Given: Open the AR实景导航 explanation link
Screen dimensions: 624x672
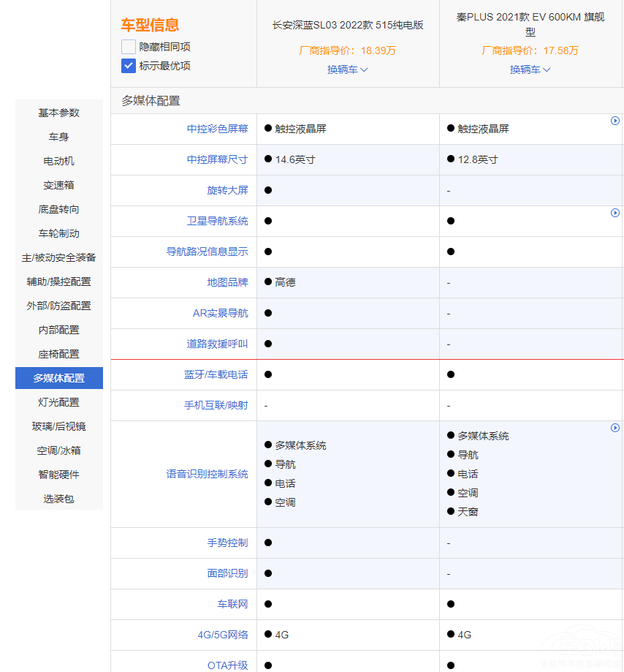Looking at the screenshot, I should 220,313.
